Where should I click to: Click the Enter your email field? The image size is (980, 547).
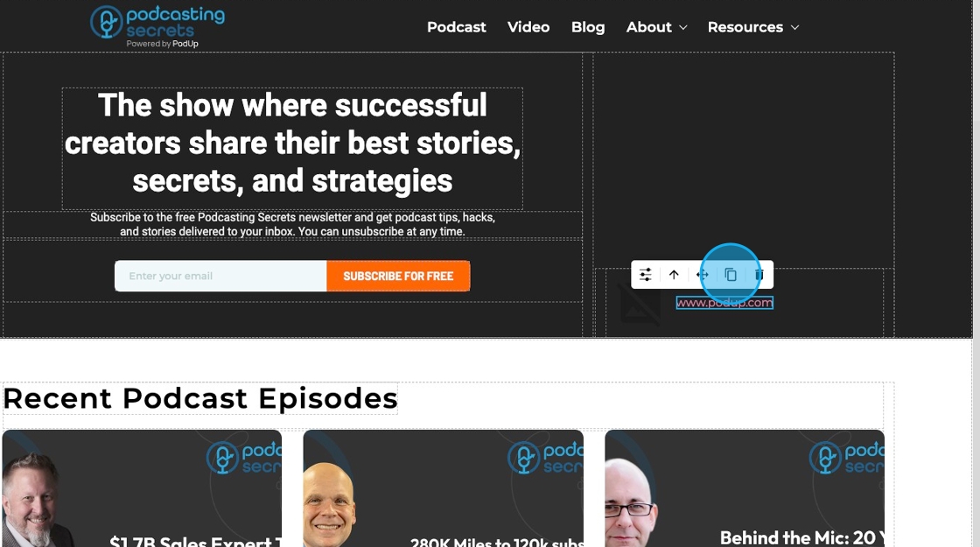tap(220, 276)
